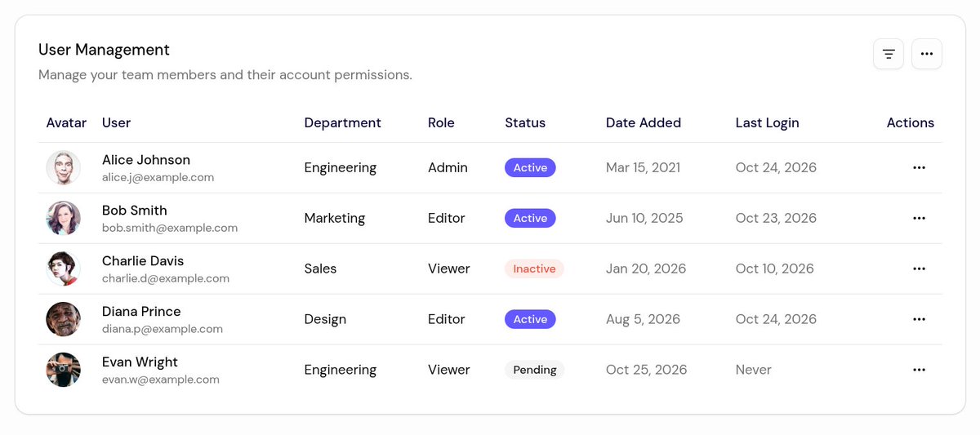Sort by the Last Login column header

[x=767, y=122]
